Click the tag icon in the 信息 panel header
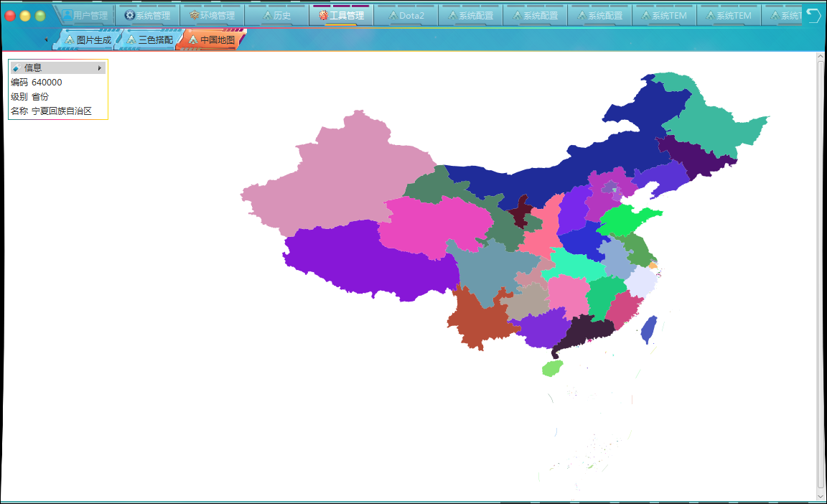Viewport: 827px width, 504px height. tap(16, 67)
